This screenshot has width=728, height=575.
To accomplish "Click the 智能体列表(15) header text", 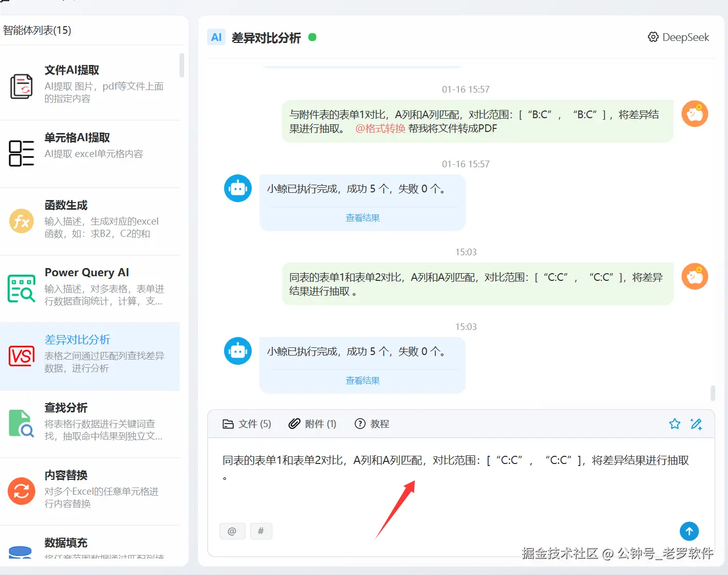I will (x=37, y=30).
